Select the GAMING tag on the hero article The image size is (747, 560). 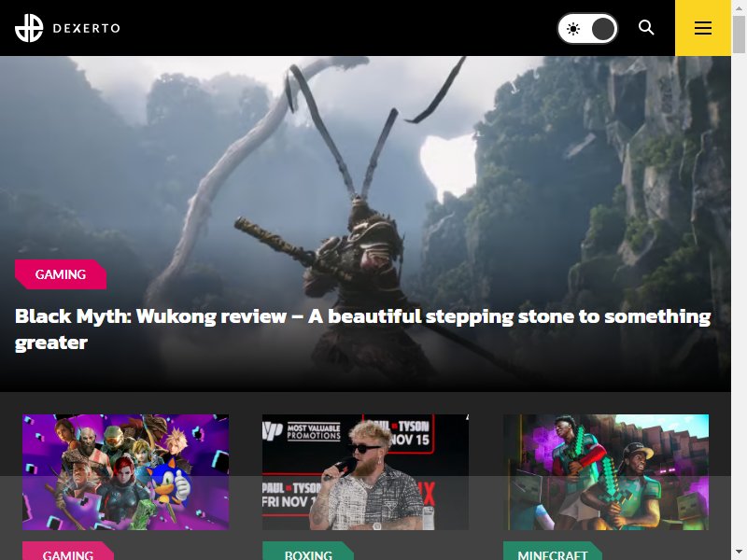pyautogui.click(x=61, y=274)
